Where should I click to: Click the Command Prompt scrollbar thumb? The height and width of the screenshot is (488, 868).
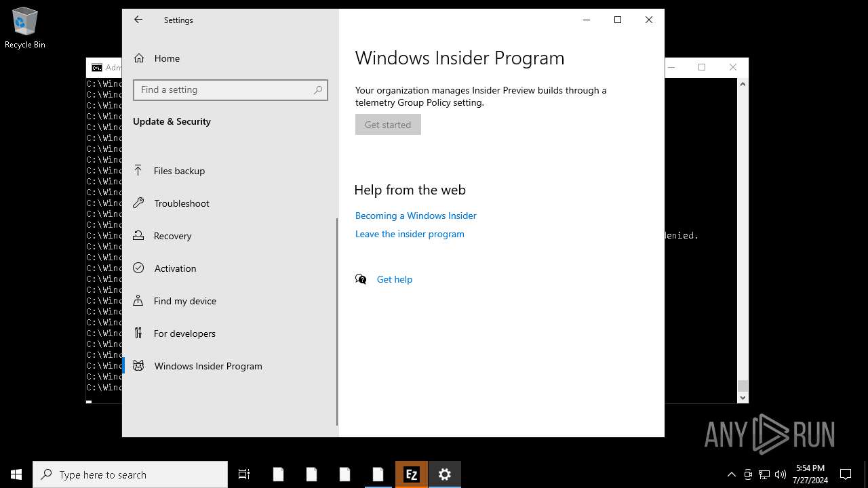743,386
